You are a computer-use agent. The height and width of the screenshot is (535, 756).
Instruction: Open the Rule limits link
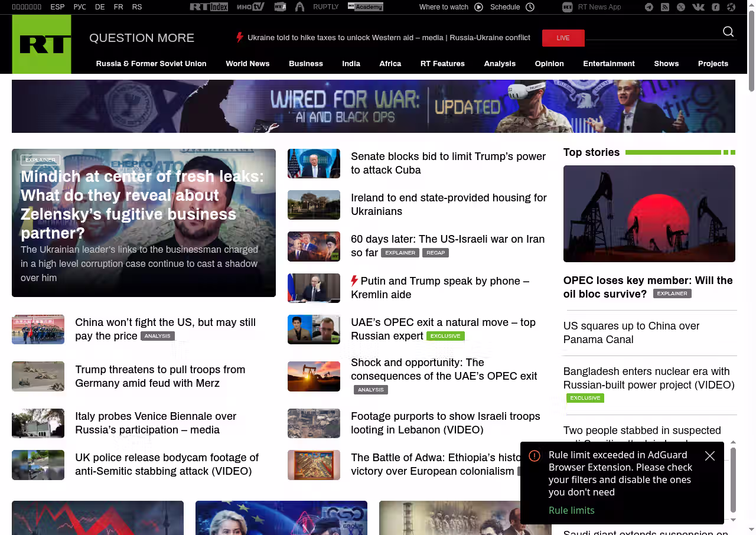click(571, 510)
